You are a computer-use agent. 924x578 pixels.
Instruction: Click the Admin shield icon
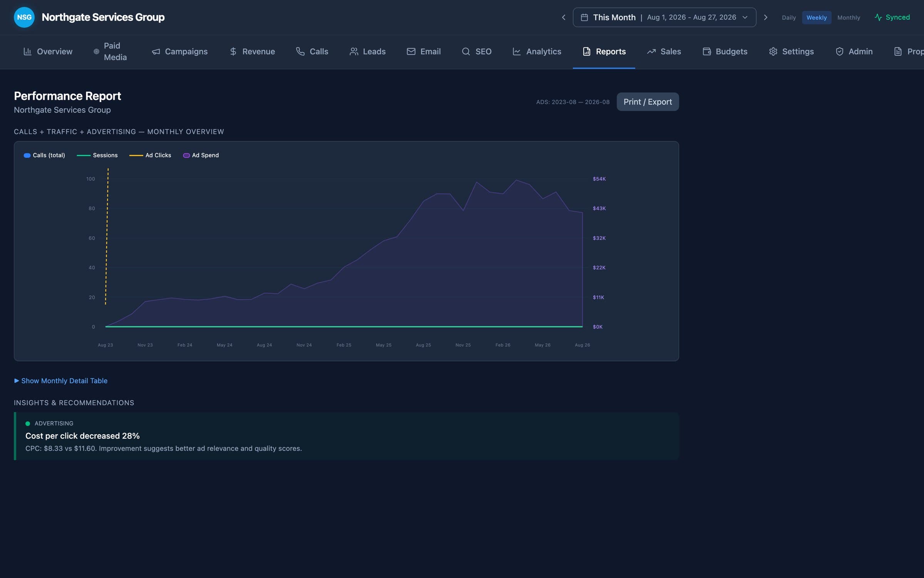[839, 51]
